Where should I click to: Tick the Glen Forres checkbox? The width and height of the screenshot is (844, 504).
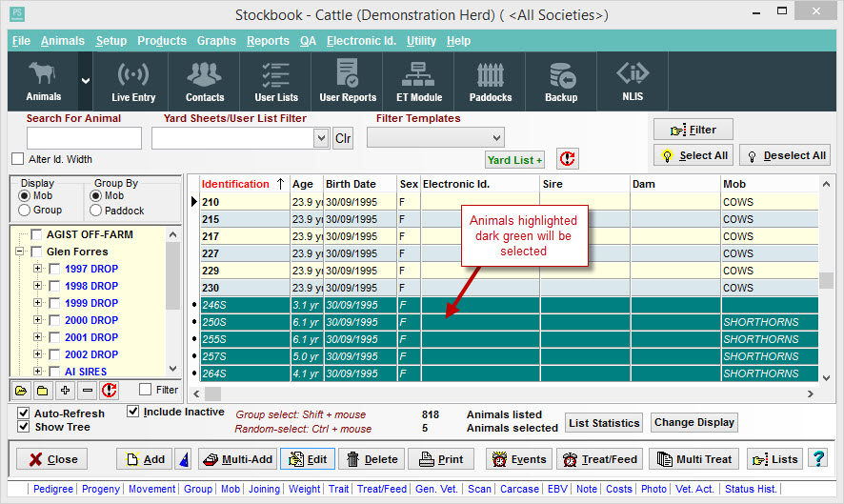36,252
